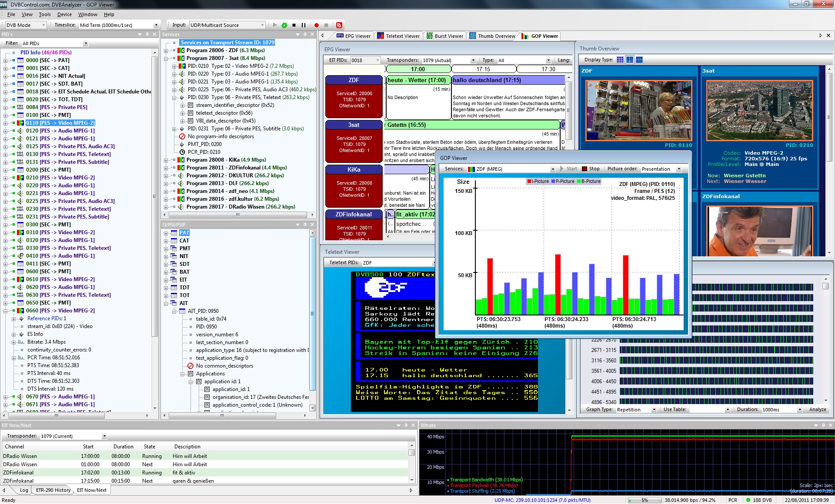Toggle the P-Picture checkbox in the GOP legend
This screenshot has width=835, height=504.
click(553, 181)
